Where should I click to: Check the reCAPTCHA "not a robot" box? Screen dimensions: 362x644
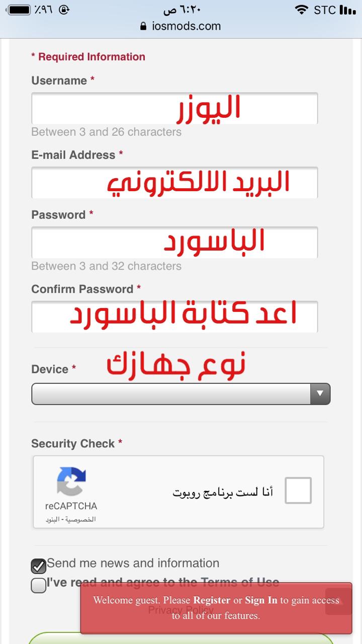(x=298, y=491)
